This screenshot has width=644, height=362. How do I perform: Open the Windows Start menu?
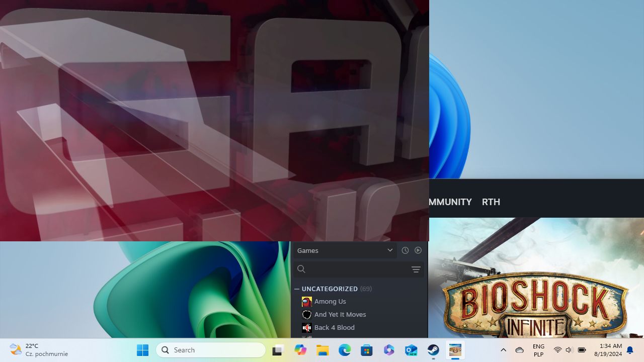pyautogui.click(x=142, y=350)
